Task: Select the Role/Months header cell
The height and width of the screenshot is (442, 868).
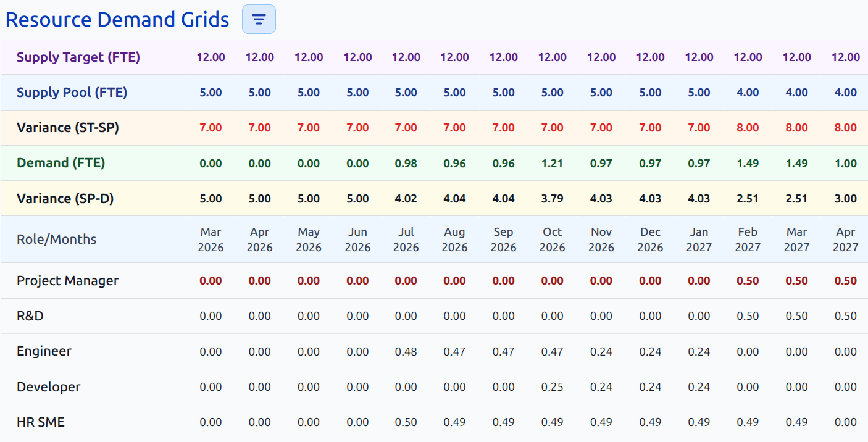Action: tap(57, 240)
